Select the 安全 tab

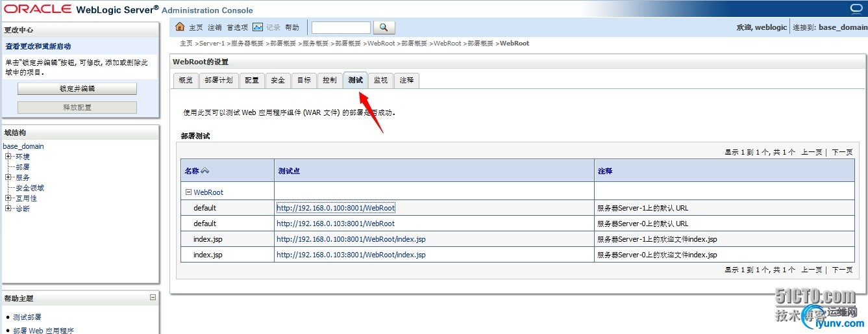[278, 80]
